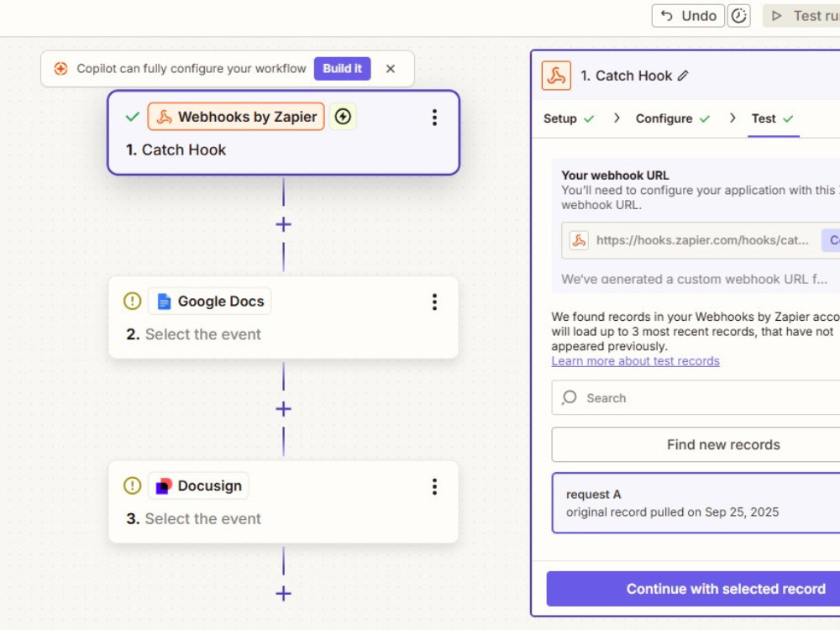Image resolution: width=840 pixels, height=630 pixels.
Task: Add step between Google Docs and Docusign
Action: click(x=283, y=409)
